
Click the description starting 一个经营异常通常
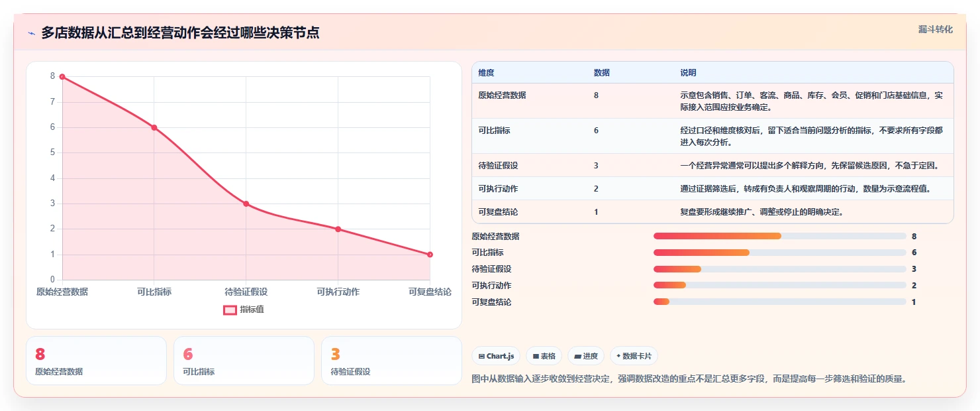coord(809,166)
